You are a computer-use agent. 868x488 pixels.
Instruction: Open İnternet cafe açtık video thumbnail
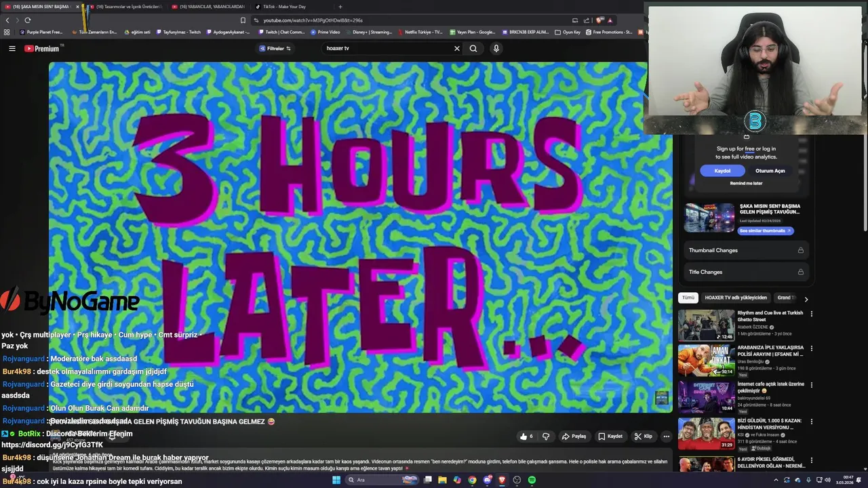(x=706, y=397)
